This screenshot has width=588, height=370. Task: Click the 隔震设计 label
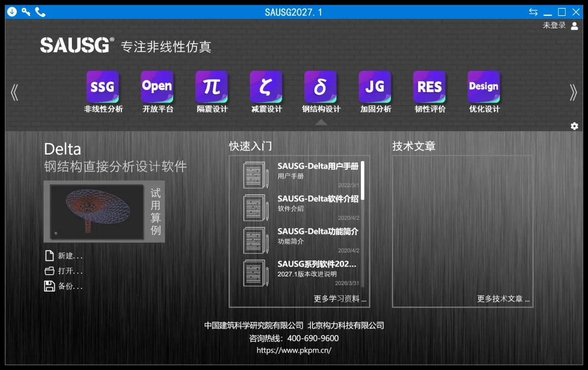click(x=212, y=109)
